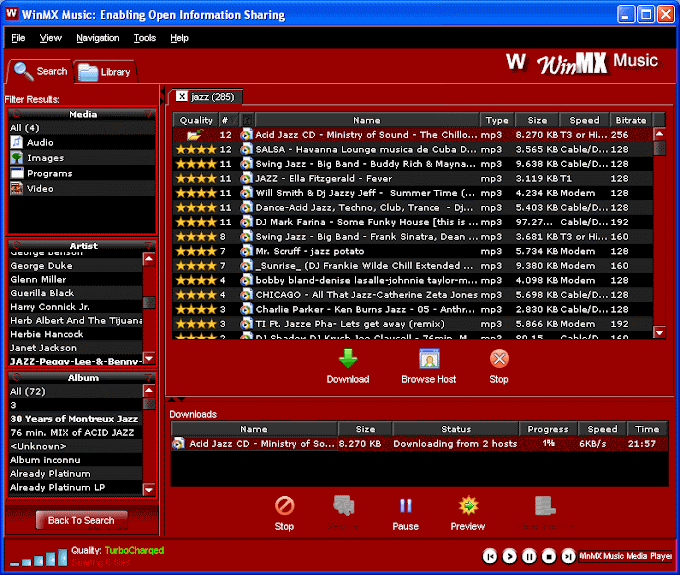Image resolution: width=680 pixels, height=575 pixels.
Task: Play in WinMX Music Media Player
Action: [x=510, y=556]
